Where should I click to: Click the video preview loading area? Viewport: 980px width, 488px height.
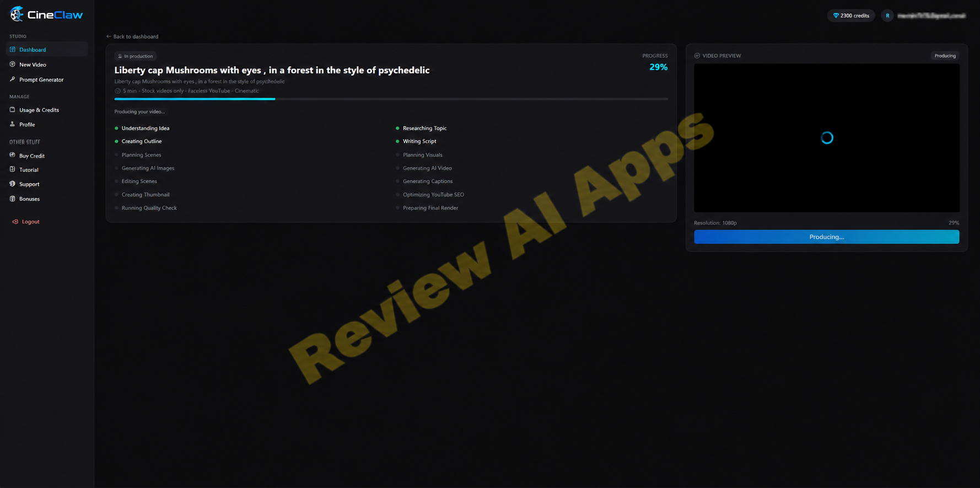click(x=826, y=138)
